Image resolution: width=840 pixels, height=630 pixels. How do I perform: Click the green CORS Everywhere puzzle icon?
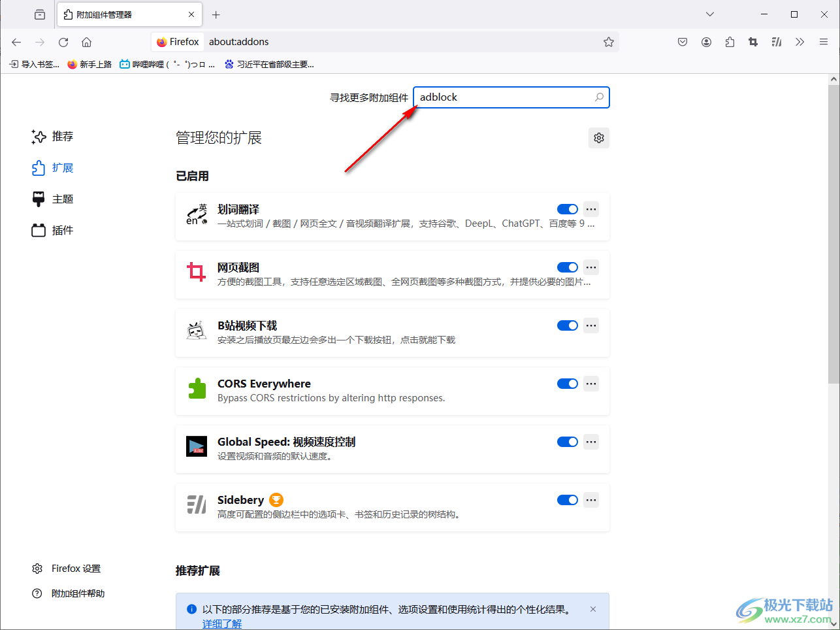(x=197, y=388)
